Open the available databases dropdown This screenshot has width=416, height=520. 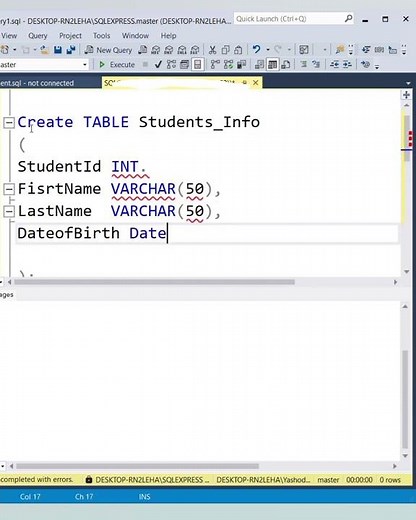pyautogui.click(x=85, y=64)
